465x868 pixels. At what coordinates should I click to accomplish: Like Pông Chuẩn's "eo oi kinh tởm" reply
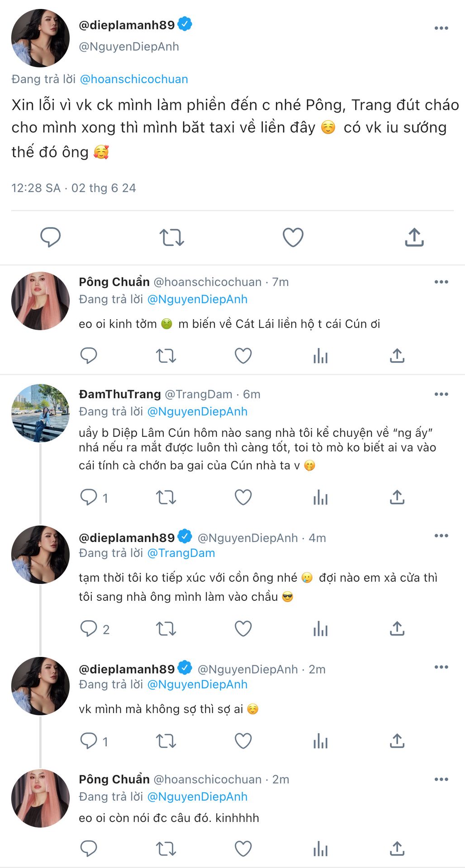click(243, 356)
